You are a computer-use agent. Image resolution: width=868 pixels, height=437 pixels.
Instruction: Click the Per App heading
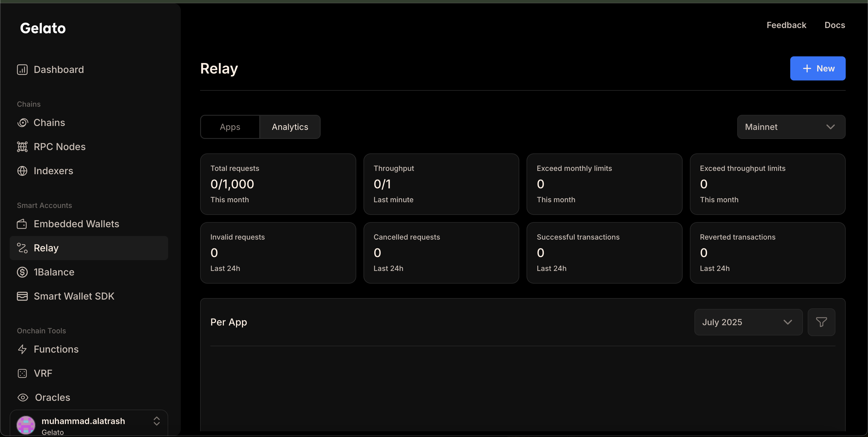(x=228, y=322)
